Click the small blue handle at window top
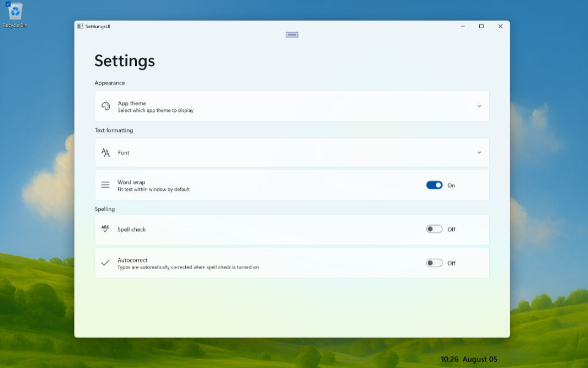588x368 pixels. [x=292, y=35]
